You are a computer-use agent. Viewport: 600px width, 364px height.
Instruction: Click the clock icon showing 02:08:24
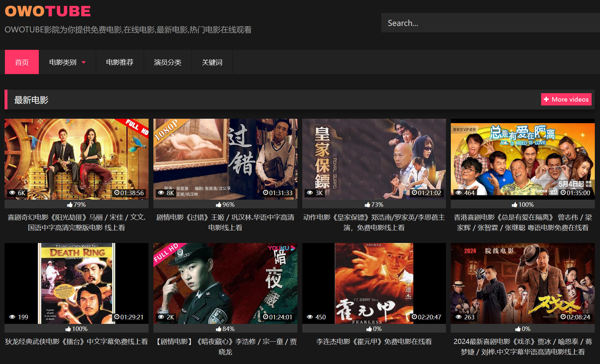pyautogui.click(x=563, y=317)
